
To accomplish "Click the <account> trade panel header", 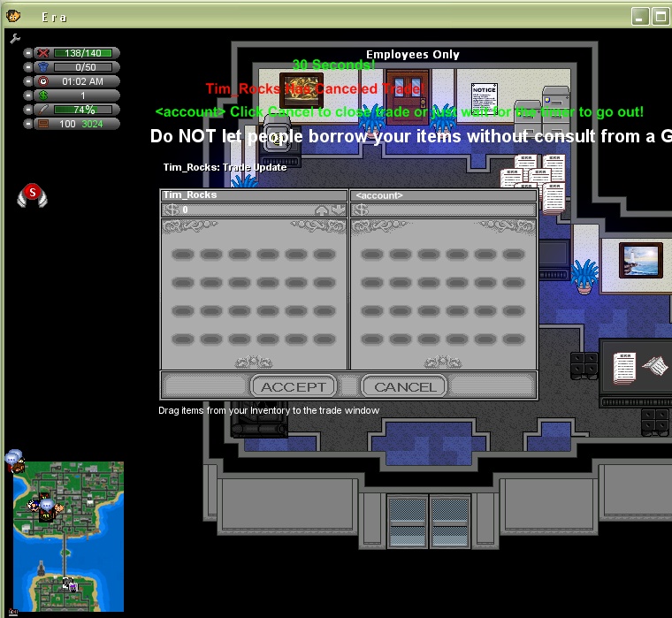I will (444, 195).
